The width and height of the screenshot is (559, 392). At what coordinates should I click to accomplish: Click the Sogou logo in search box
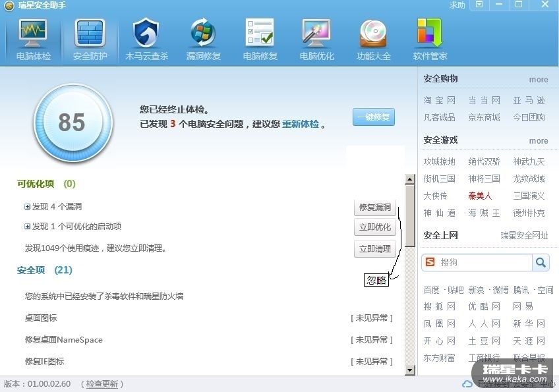tap(430, 262)
